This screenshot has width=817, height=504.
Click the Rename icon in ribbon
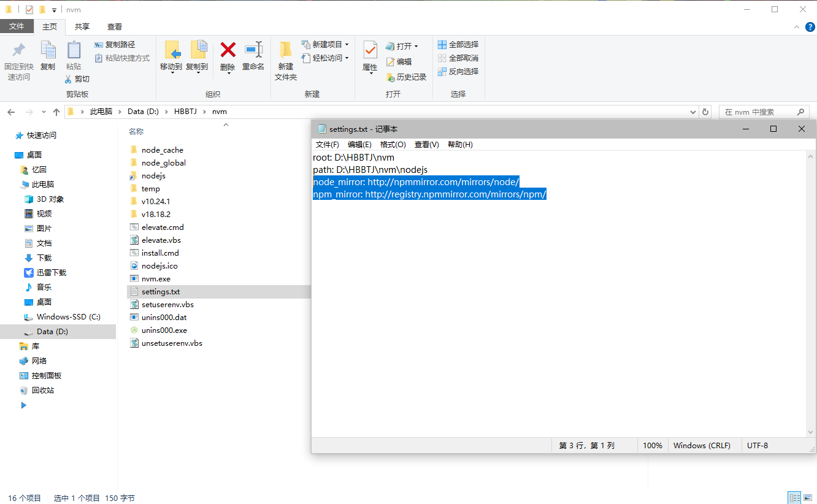[x=253, y=50]
